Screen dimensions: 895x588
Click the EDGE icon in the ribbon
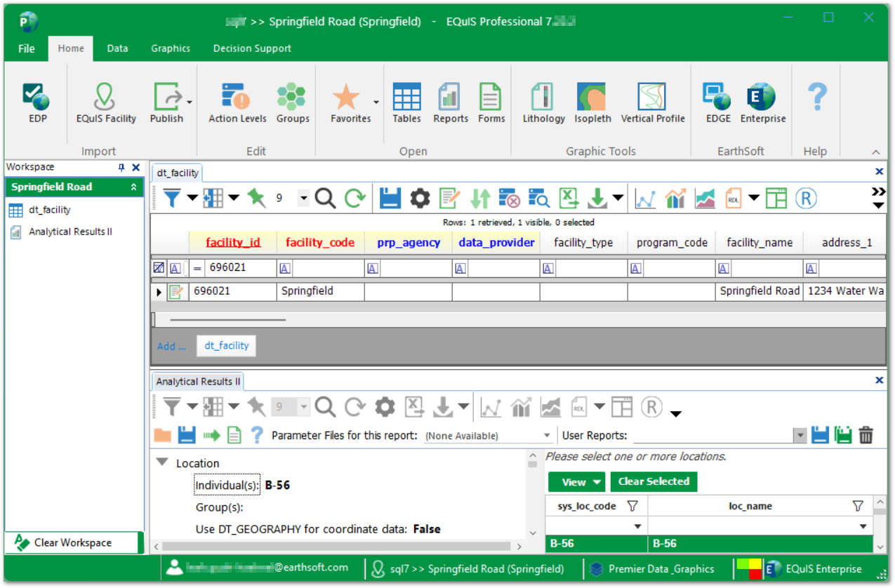[x=717, y=102]
